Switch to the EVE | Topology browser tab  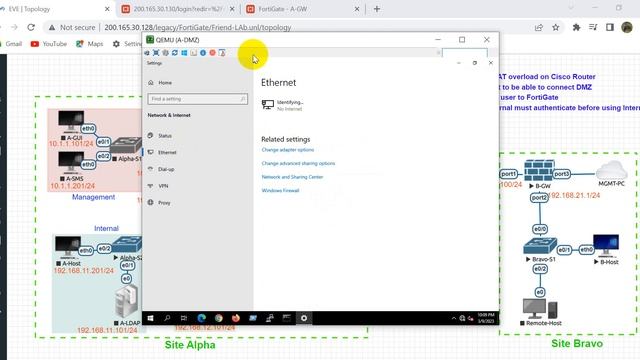tap(55, 9)
